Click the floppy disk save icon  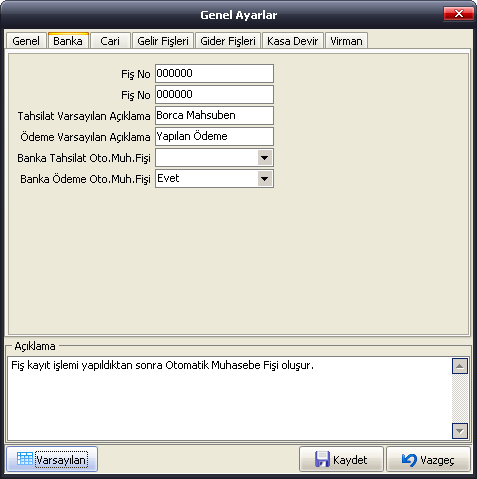pos(322,459)
